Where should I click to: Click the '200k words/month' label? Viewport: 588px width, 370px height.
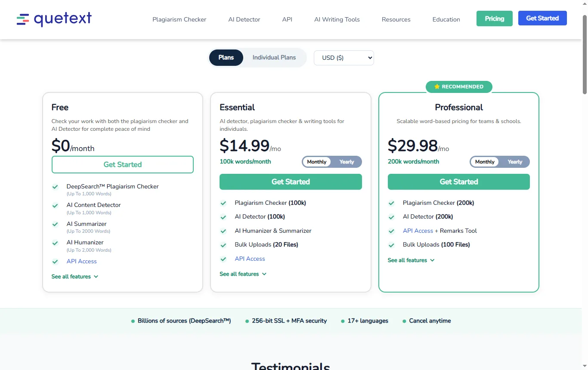(x=413, y=162)
